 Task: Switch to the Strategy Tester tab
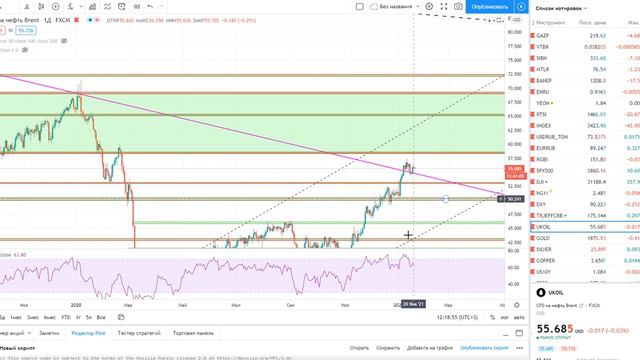tap(139, 333)
